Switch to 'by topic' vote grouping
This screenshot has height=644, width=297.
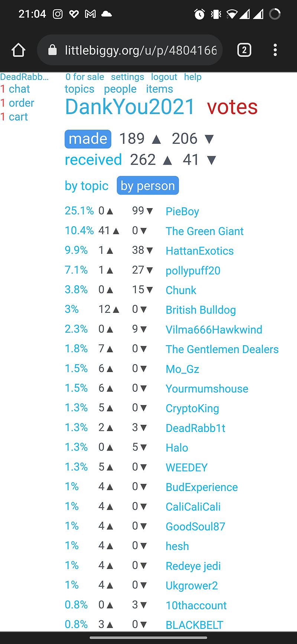(87, 186)
